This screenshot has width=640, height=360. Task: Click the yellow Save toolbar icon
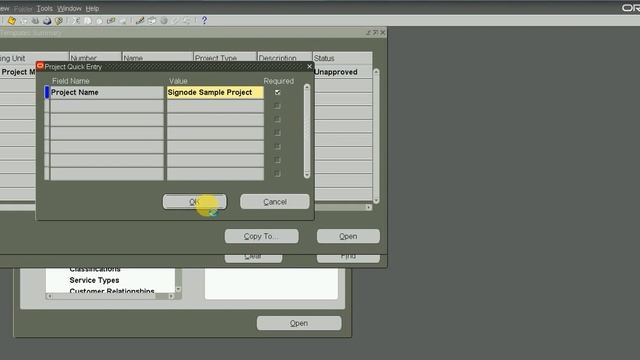click(x=11, y=20)
